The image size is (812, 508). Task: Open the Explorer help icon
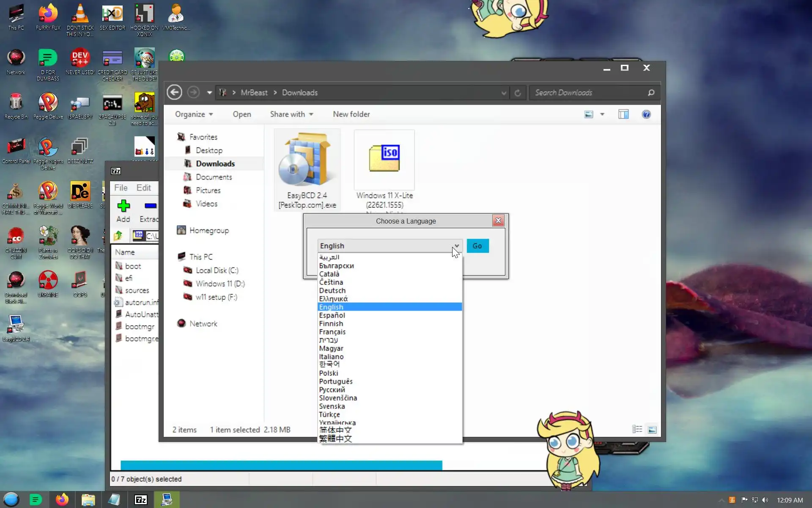pyautogui.click(x=646, y=114)
